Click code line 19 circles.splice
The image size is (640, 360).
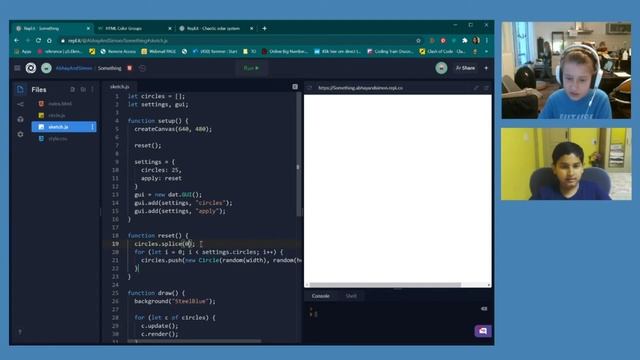click(x=165, y=244)
